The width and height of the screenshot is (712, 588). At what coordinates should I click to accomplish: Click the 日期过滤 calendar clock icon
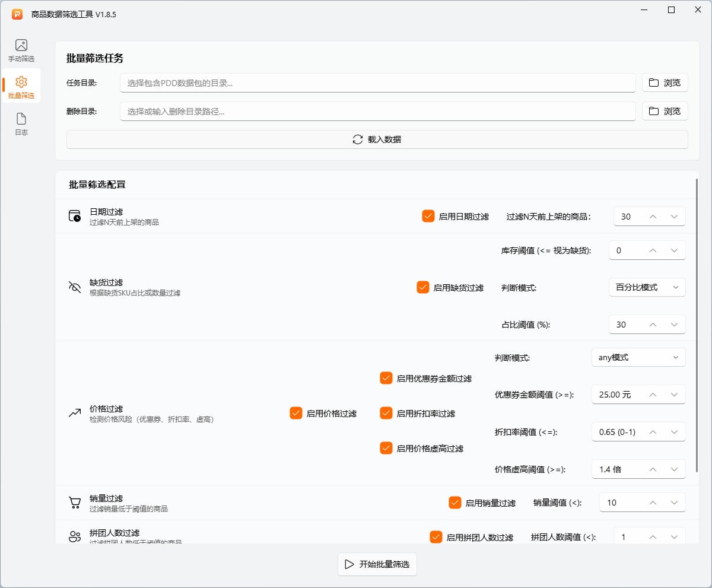(x=75, y=217)
